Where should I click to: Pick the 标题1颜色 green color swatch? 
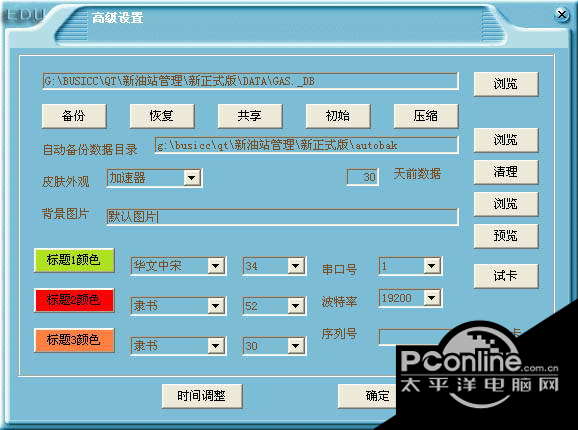tap(74, 260)
